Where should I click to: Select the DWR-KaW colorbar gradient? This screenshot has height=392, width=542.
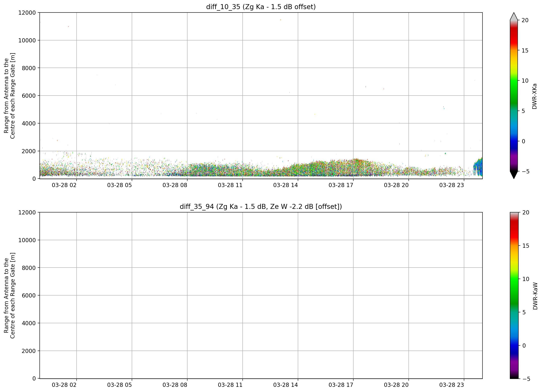click(514, 295)
